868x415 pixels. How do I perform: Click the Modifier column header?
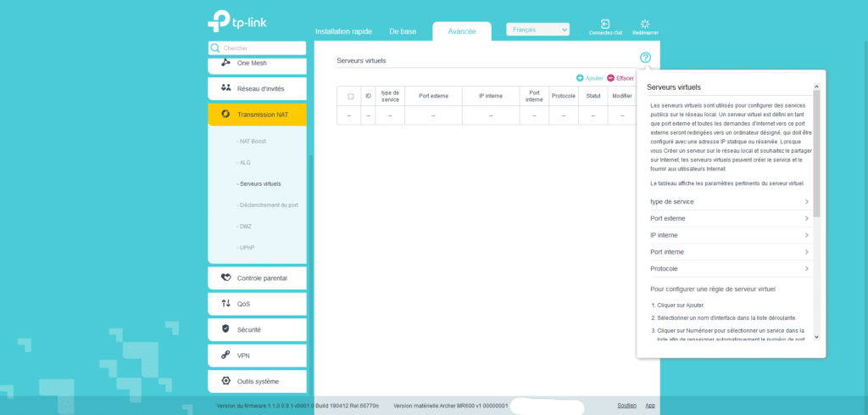(622, 96)
